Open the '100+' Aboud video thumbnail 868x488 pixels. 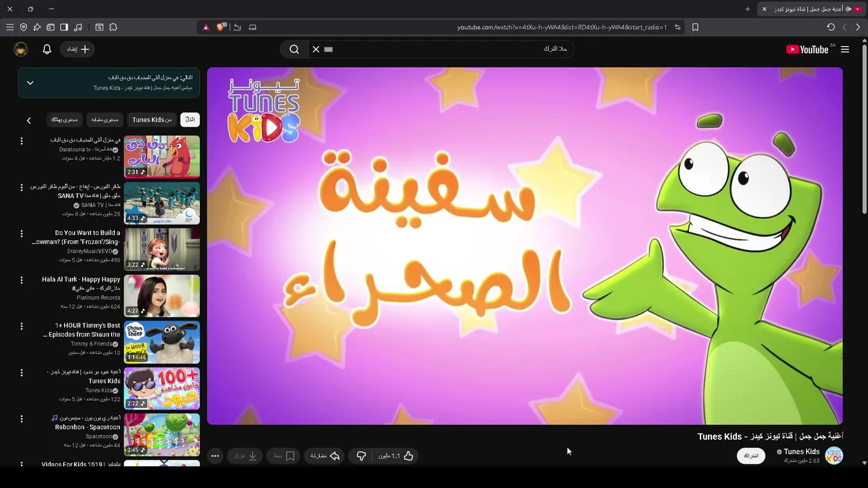point(162,388)
